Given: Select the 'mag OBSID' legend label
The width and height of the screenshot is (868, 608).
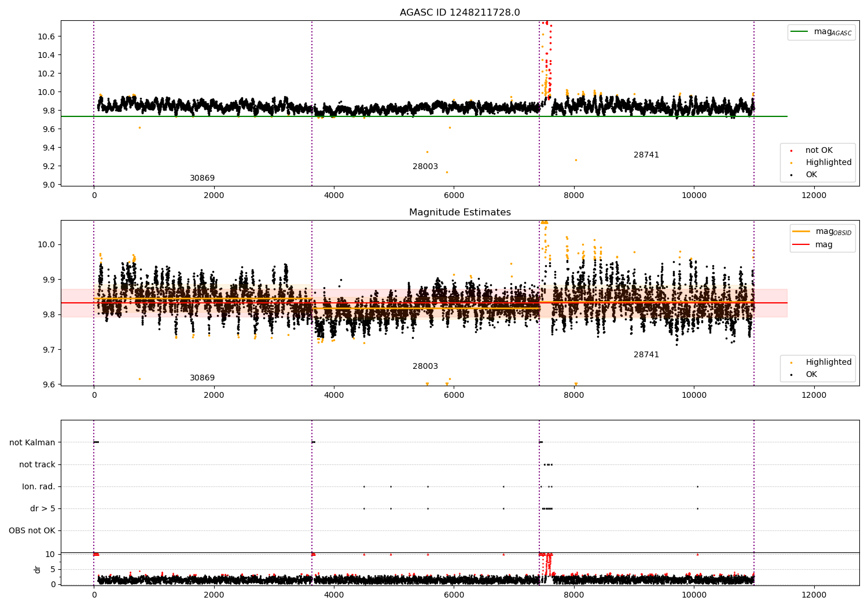Looking at the screenshot, I should 834,232.
